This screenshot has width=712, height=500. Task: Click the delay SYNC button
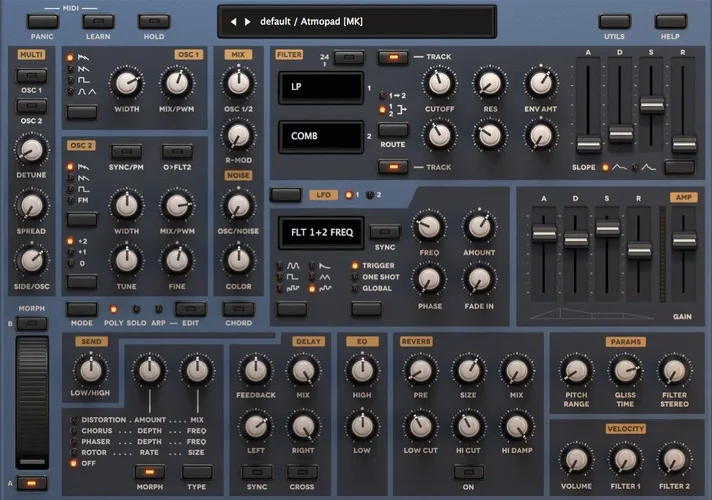[x=257, y=472]
